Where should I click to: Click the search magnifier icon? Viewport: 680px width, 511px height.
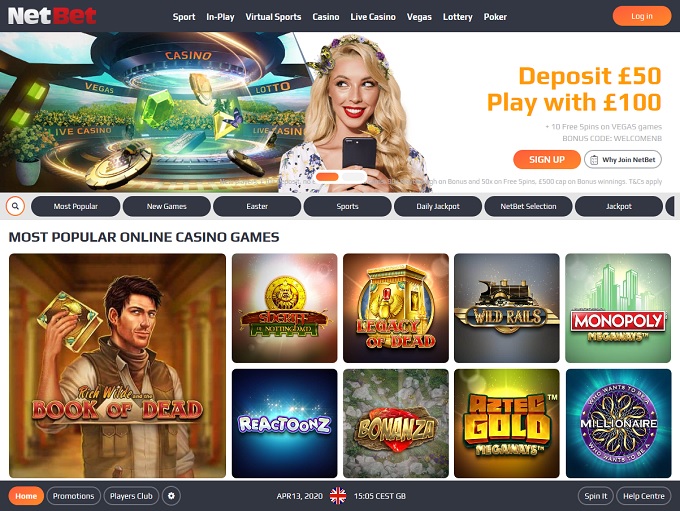click(15, 206)
